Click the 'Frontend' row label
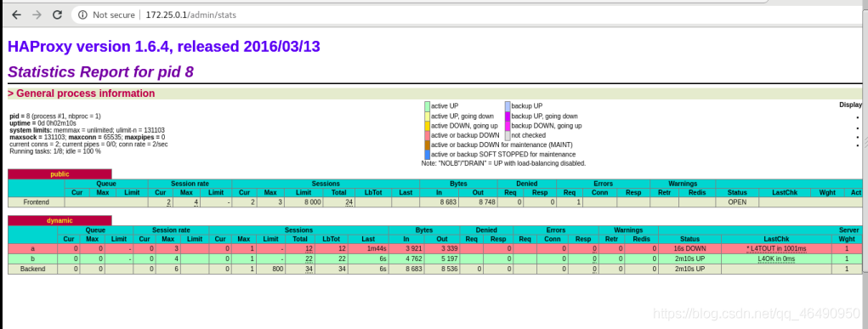868x329 pixels. point(36,202)
